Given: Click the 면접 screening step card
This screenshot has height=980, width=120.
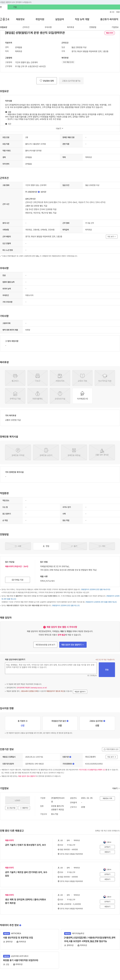Looking at the screenshot, I should pos(46,546).
